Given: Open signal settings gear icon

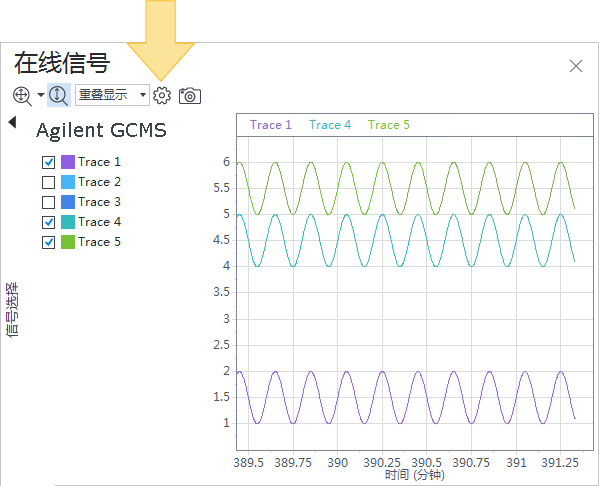Looking at the screenshot, I should pyautogui.click(x=162, y=95).
